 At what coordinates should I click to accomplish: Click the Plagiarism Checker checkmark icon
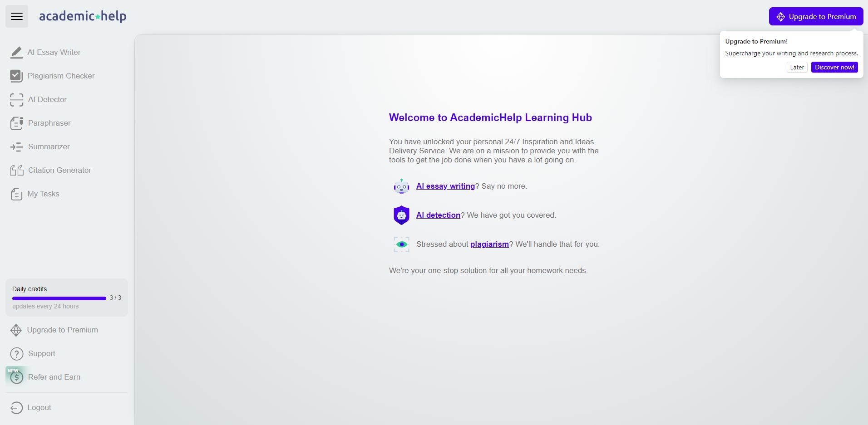pyautogui.click(x=16, y=76)
